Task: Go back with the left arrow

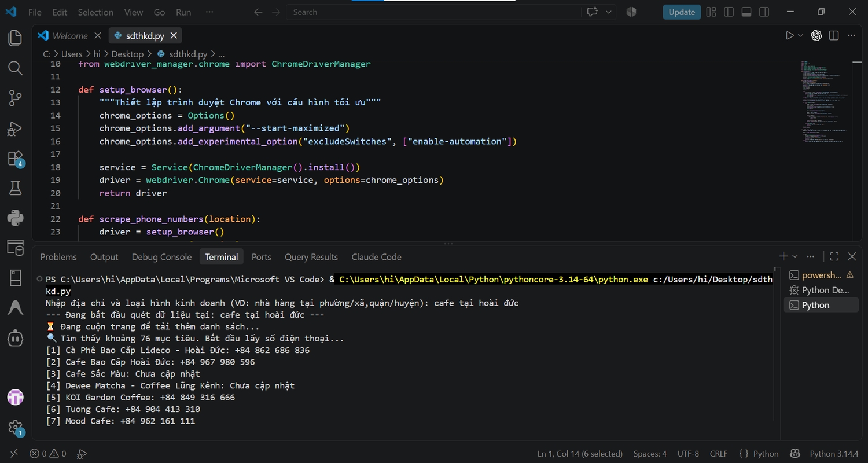Action: 259,12
